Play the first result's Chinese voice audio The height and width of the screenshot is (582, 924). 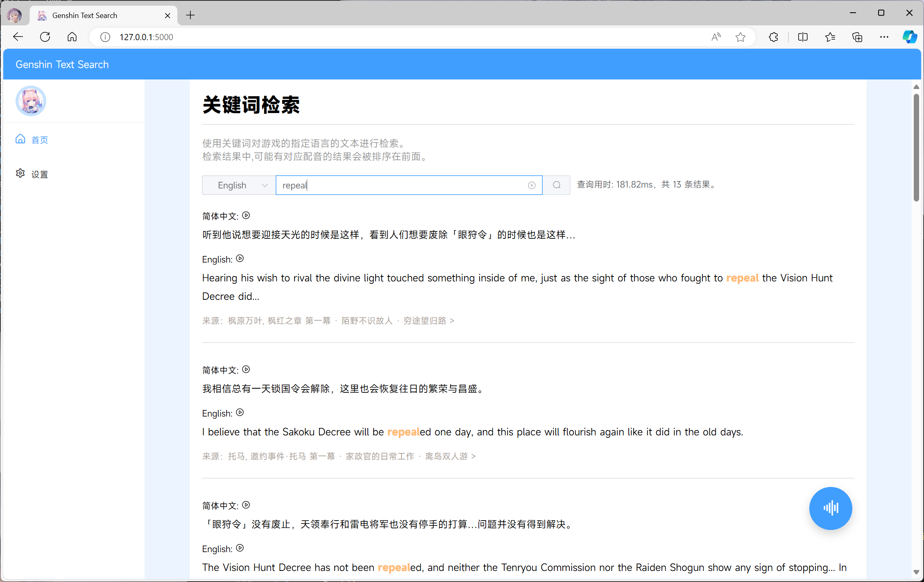pyautogui.click(x=246, y=215)
